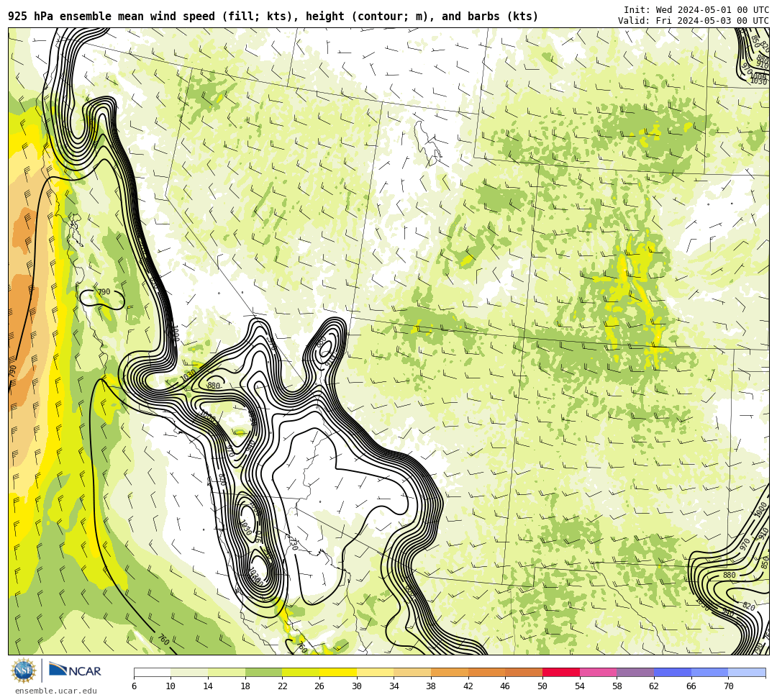Pick the medium green 18–22 kts swatch
777x700 pixels.
[263, 672]
